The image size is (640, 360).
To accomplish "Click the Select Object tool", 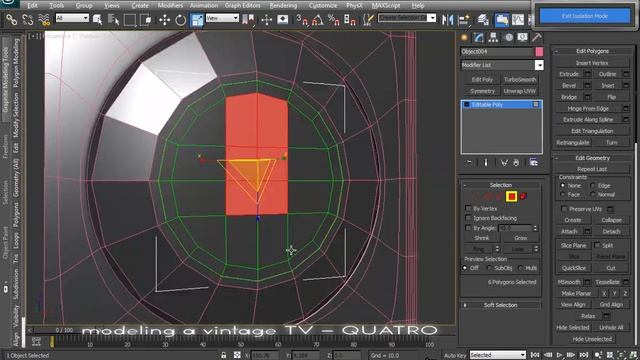I will (98, 19).
